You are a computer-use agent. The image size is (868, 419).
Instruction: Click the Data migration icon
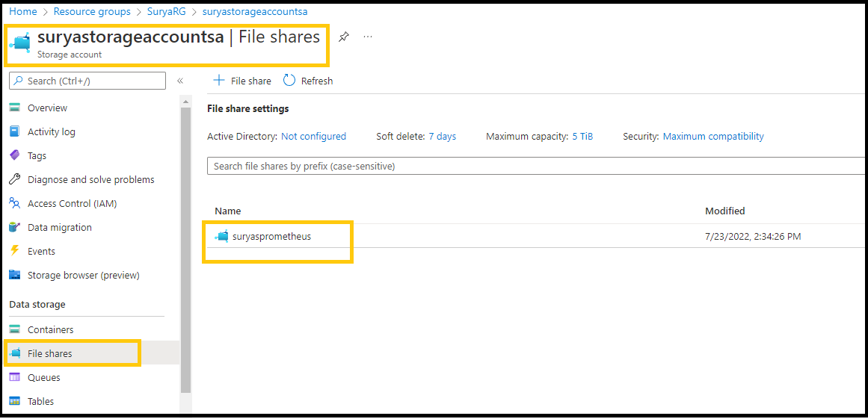tap(15, 227)
